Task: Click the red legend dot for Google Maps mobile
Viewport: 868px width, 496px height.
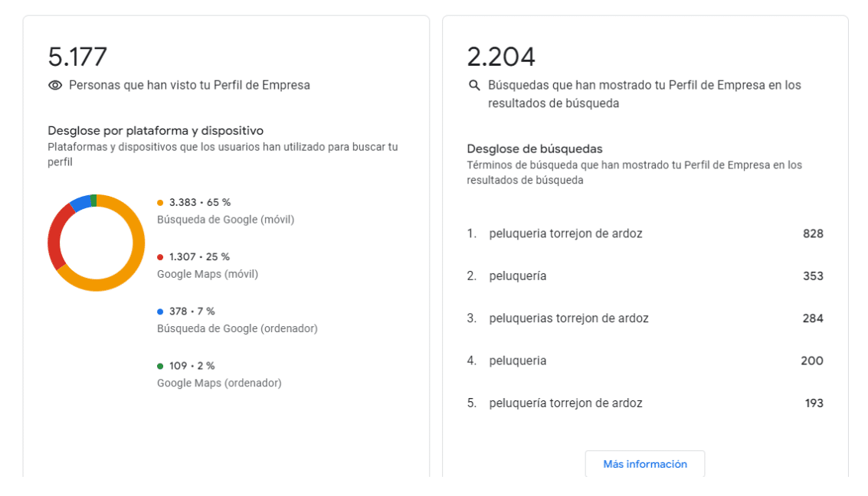Action: tap(160, 257)
